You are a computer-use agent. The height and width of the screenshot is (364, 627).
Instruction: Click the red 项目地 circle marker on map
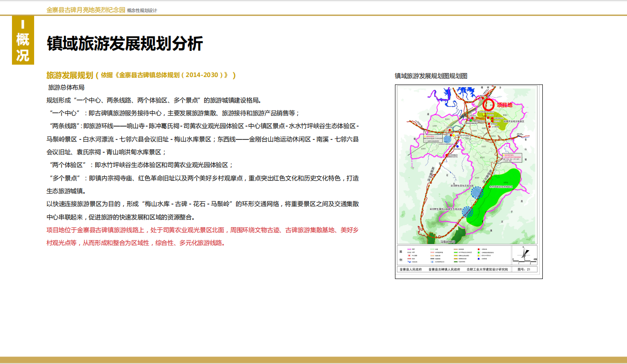(x=488, y=105)
